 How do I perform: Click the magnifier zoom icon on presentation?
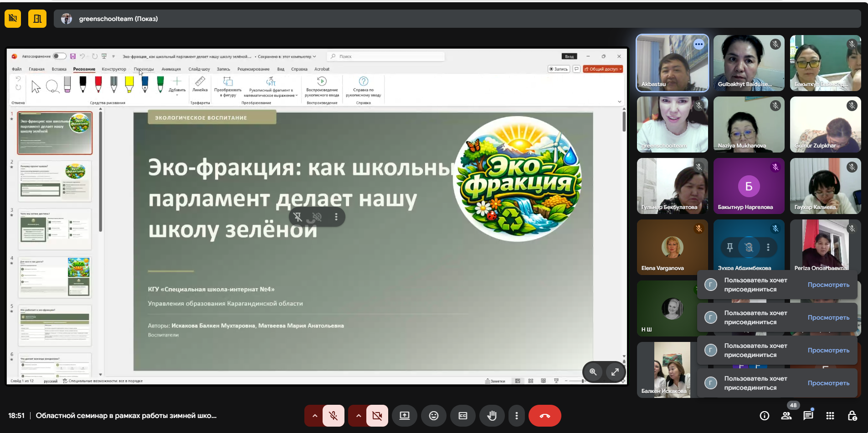pyautogui.click(x=593, y=372)
